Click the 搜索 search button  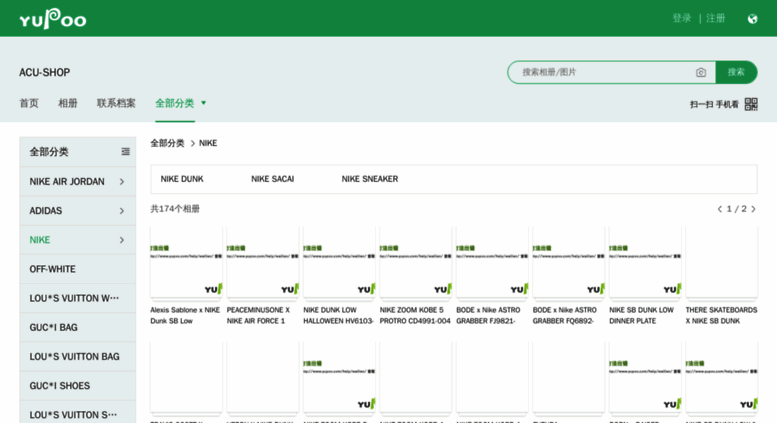pos(736,72)
